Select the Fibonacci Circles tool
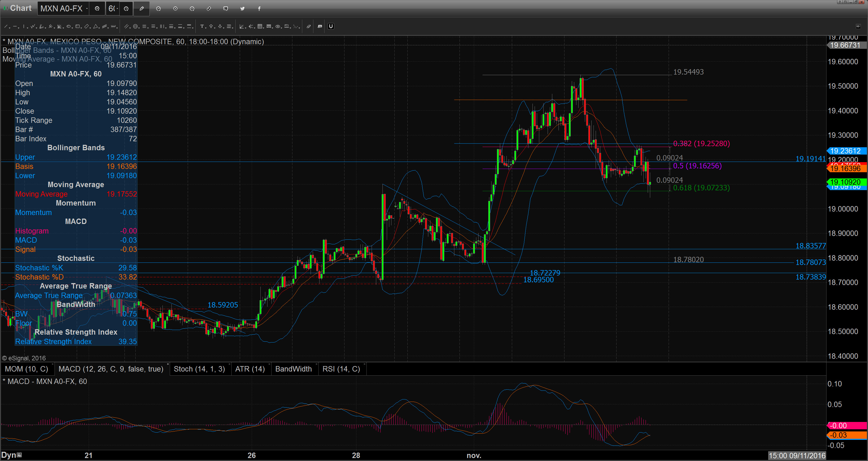The height and width of the screenshot is (461, 868). tap(135, 26)
